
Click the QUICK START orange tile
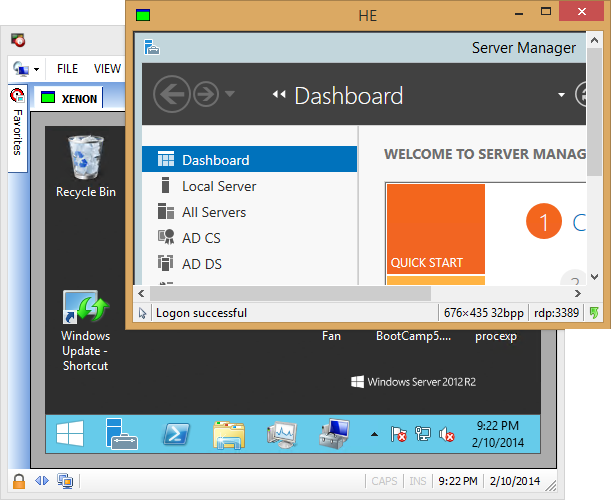436,229
